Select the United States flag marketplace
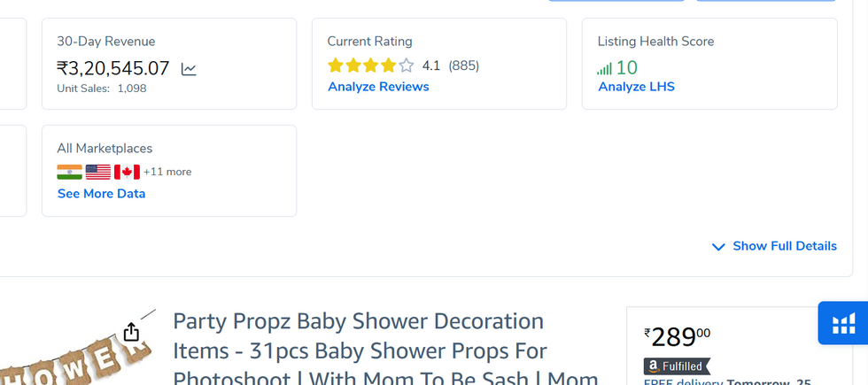Viewport: 868px width, 385px height. click(x=98, y=172)
